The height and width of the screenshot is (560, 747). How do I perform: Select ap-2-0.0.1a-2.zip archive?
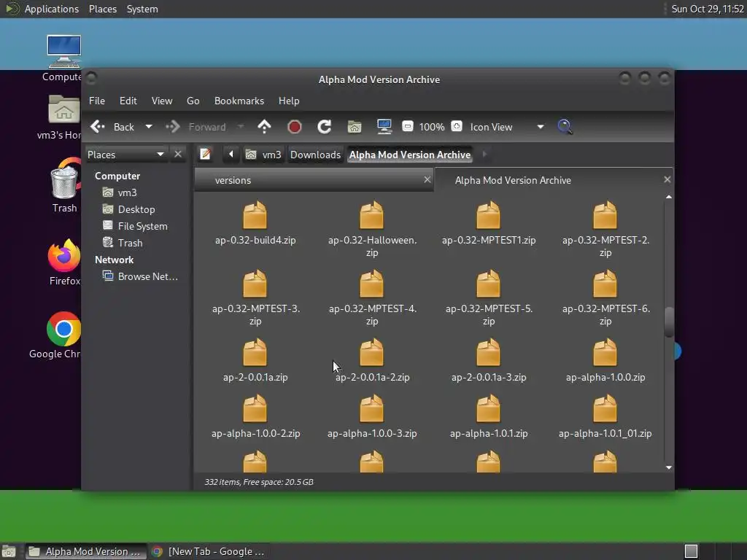[x=371, y=360]
